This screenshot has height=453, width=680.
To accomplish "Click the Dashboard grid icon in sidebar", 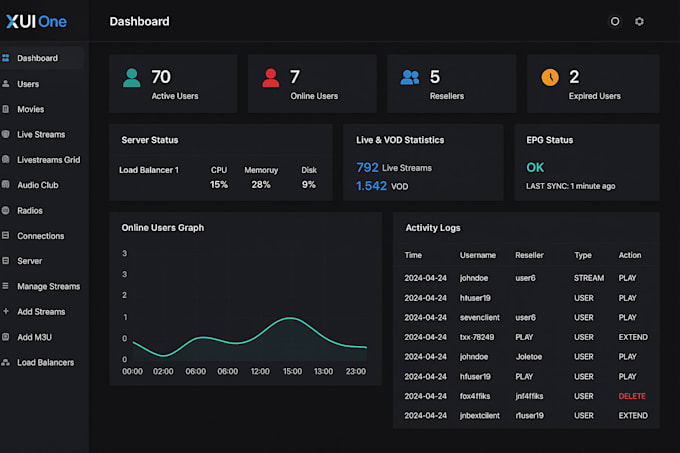I will (x=6, y=58).
